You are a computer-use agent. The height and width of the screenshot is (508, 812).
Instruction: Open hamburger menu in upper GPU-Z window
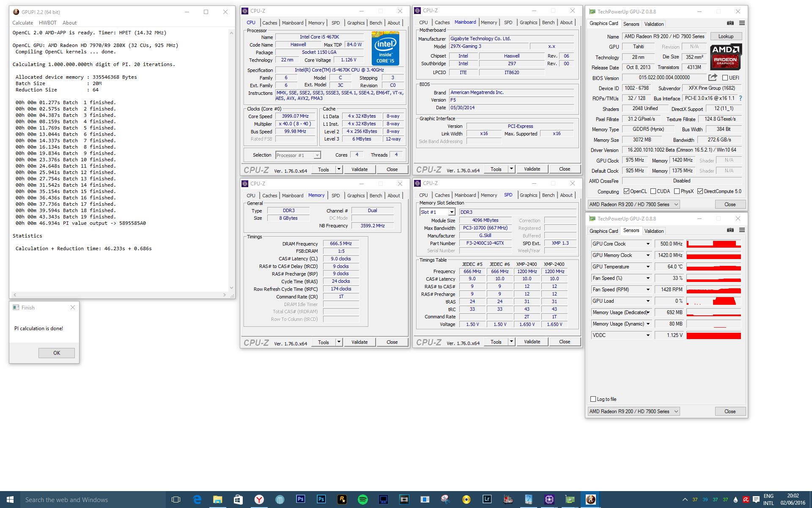(742, 23)
